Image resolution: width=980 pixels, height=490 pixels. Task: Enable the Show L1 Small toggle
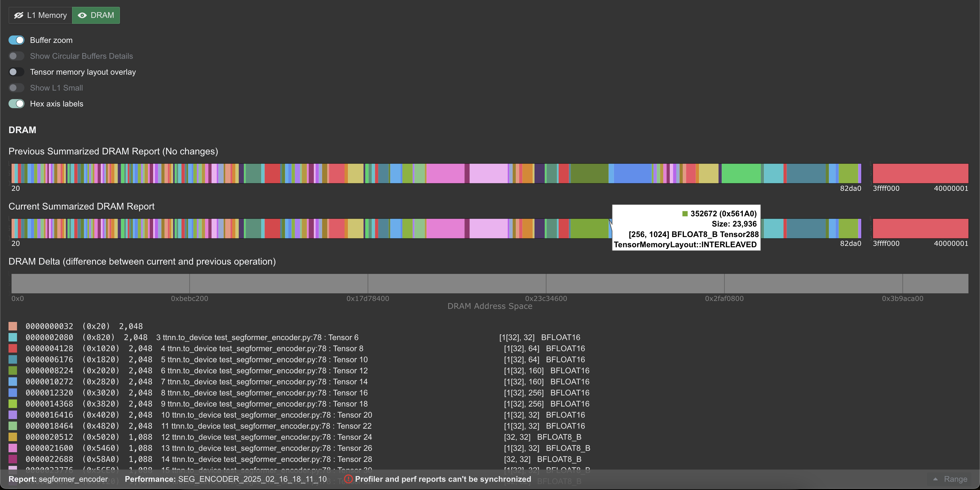click(x=16, y=87)
